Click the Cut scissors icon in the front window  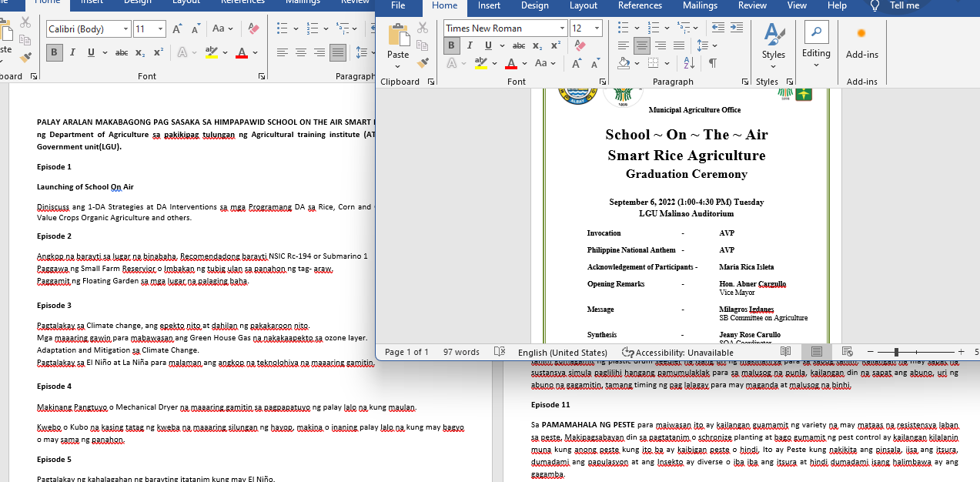click(x=423, y=28)
